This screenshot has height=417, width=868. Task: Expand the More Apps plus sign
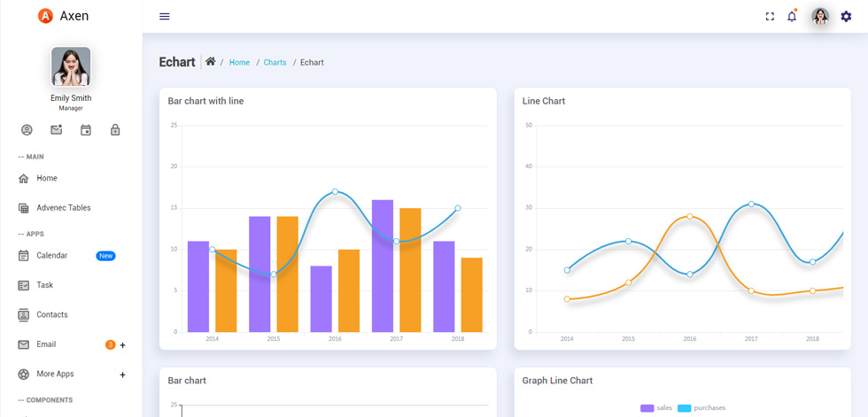(x=123, y=375)
